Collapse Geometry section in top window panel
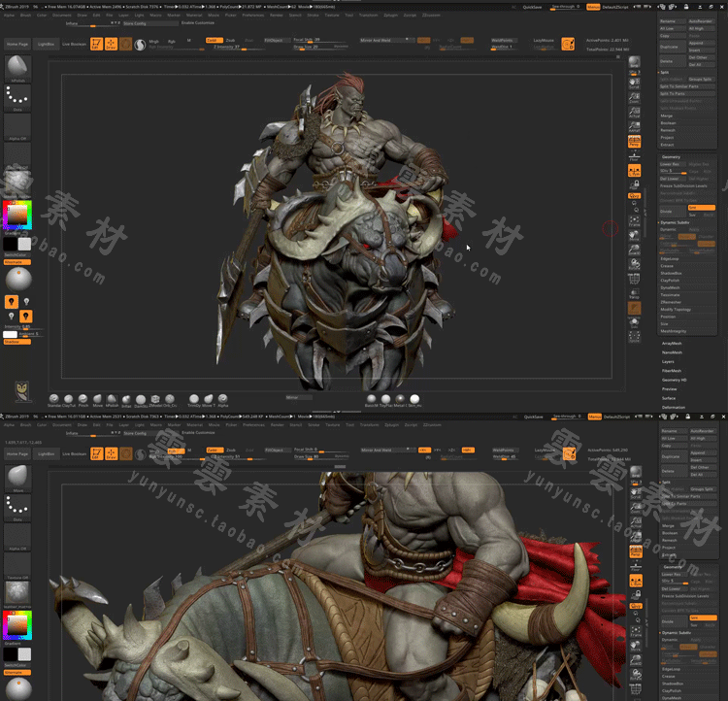The width and height of the screenshot is (728, 701). tap(671, 157)
